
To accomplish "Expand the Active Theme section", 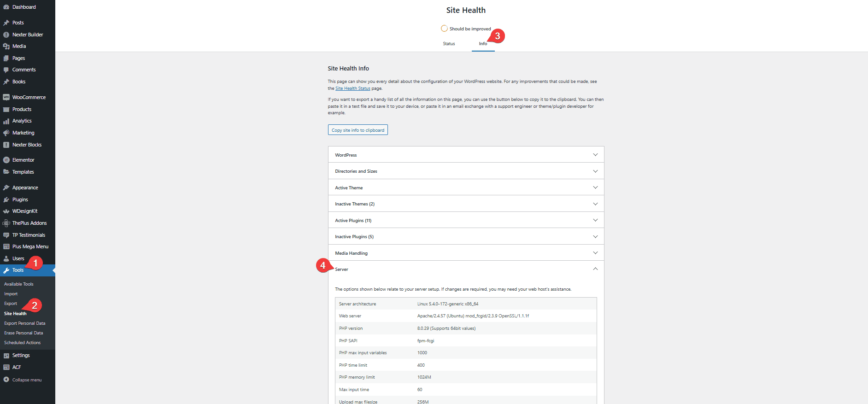I will (x=466, y=187).
